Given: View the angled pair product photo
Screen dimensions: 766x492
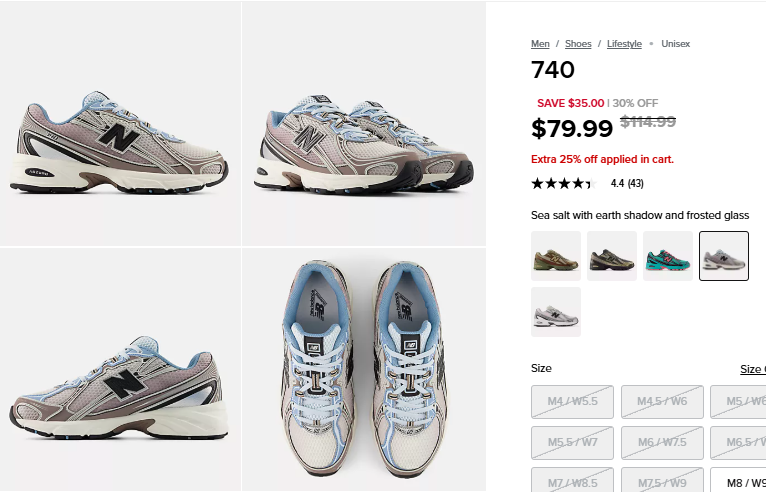Looking at the screenshot, I should pyautogui.click(x=363, y=124).
